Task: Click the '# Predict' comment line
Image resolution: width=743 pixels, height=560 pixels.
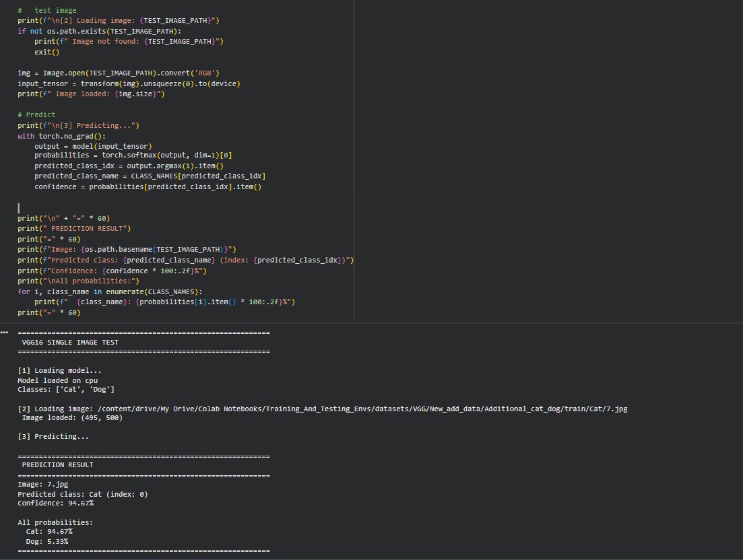Action: tap(36, 114)
